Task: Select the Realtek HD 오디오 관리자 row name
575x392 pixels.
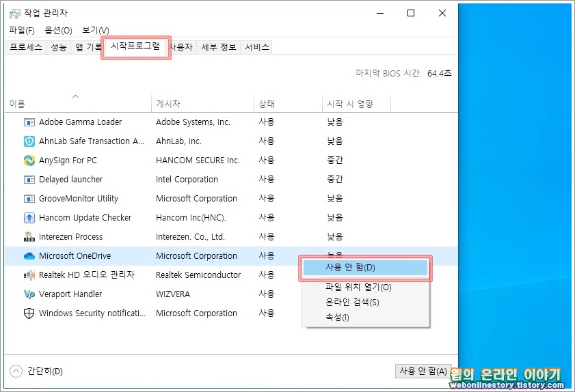Action: [x=87, y=275]
